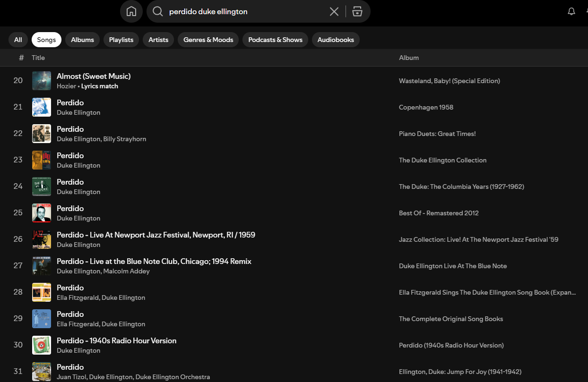Click the search magnifier icon
Viewport: 588px width, 382px height.
pyautogui.click(x=157, y=11)
